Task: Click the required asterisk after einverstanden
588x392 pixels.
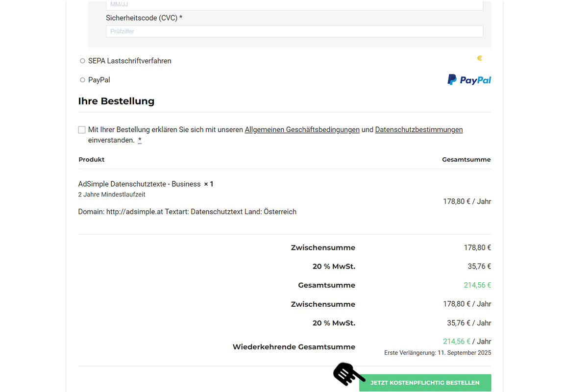Action: (140, 141)
